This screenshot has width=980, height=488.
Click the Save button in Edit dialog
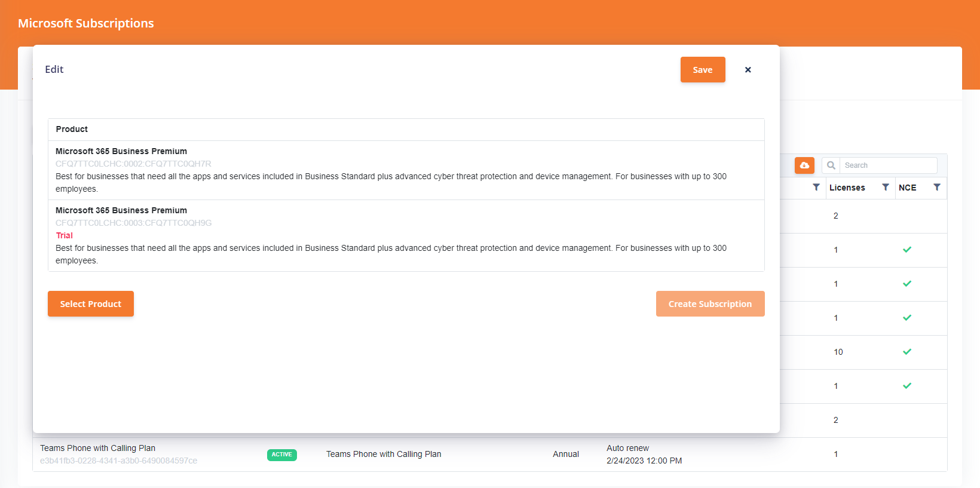coord(703,70)
